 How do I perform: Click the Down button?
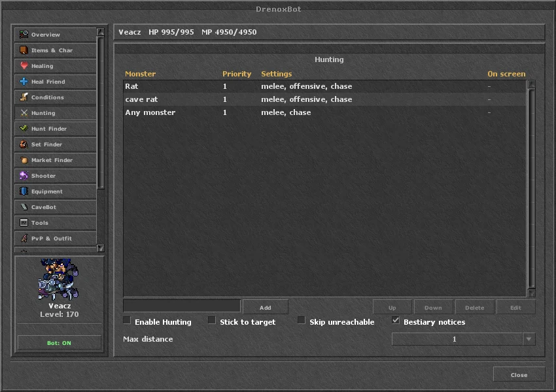pyautogui.click(x=433, y=307)
